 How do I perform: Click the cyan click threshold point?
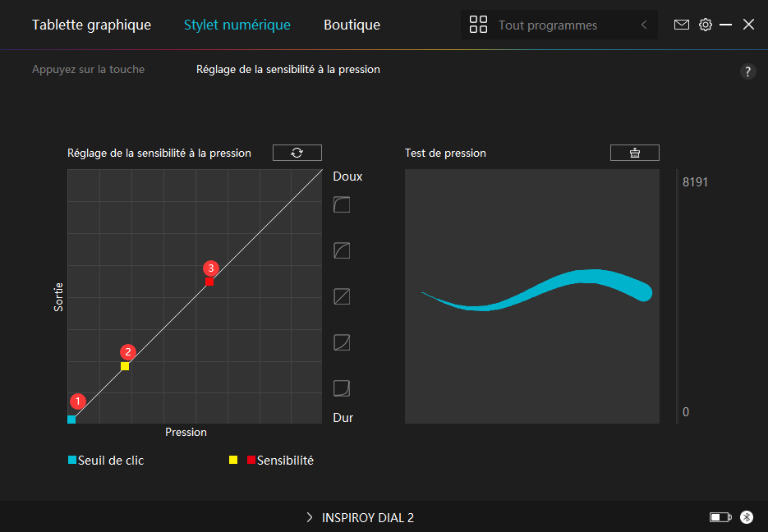click(x=71, y=420)
